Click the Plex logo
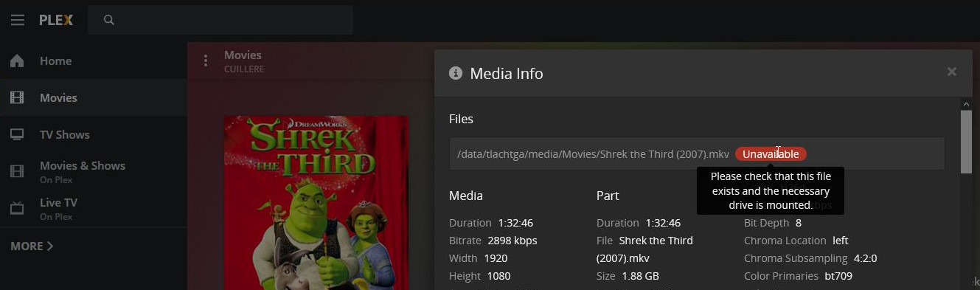980x290 pixels. click(56, 20)
